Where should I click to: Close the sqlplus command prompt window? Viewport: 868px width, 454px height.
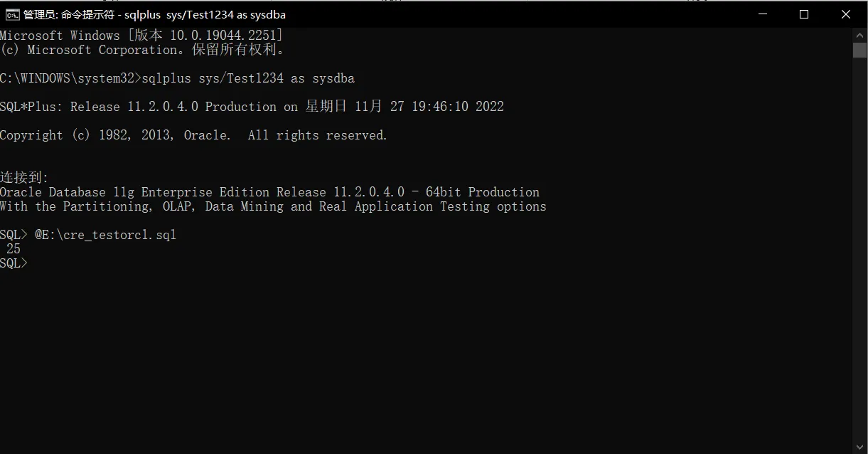(x=846, y=14)
